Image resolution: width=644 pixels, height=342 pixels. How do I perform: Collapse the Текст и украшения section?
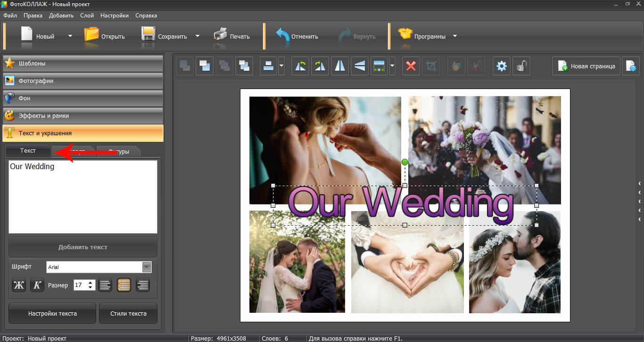pos(83,133)
